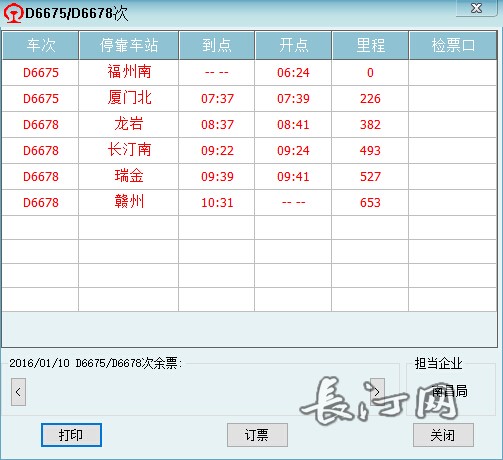The image size is (503, 460).
Task: Click the 南昌局 operator label
Action: 450,391
